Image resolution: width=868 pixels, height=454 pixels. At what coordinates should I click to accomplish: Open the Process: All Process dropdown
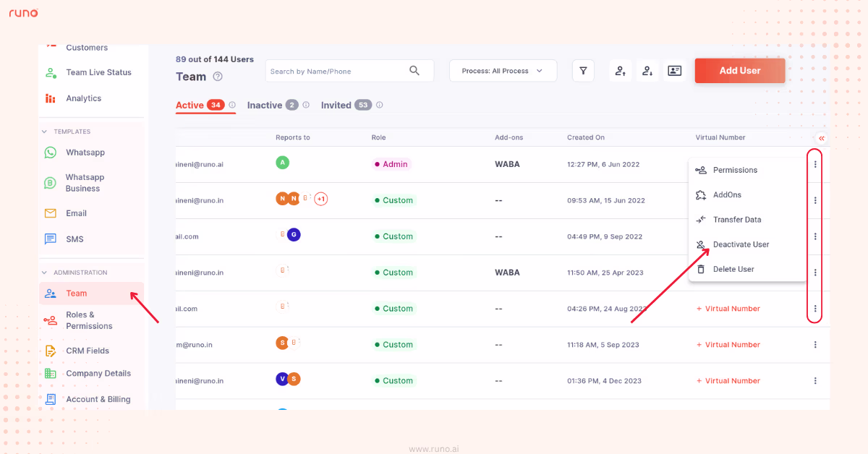(503, 70)
